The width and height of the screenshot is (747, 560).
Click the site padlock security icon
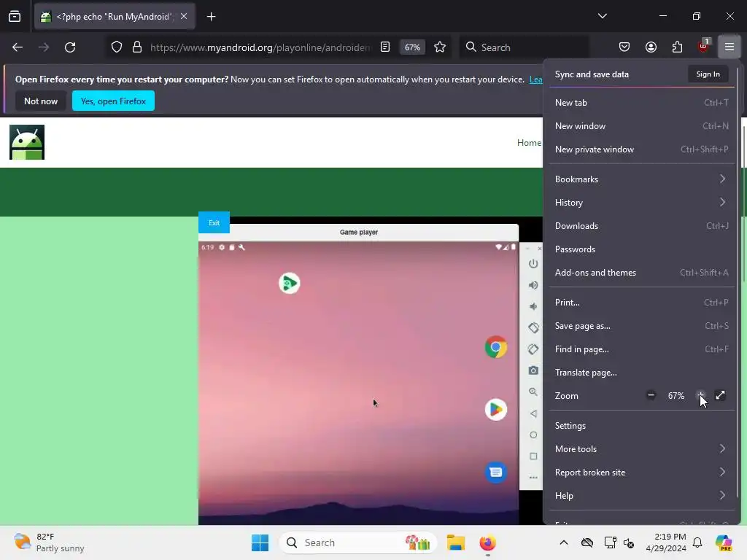click(x=137, y=47)
